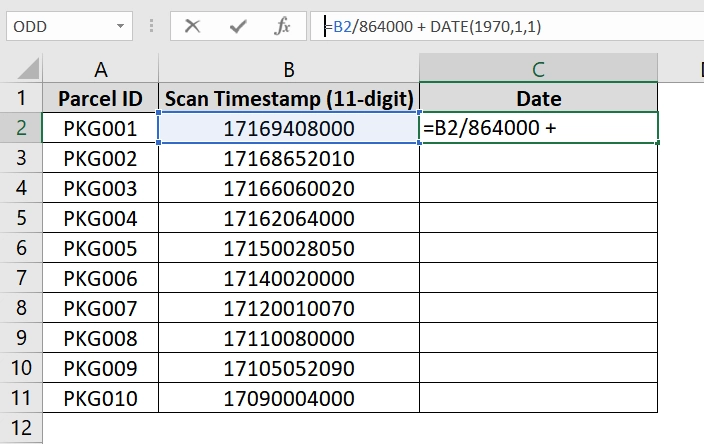Click cell containing PKG009
The width and height of the screenshot is (704, 444).
click(101, 368)
